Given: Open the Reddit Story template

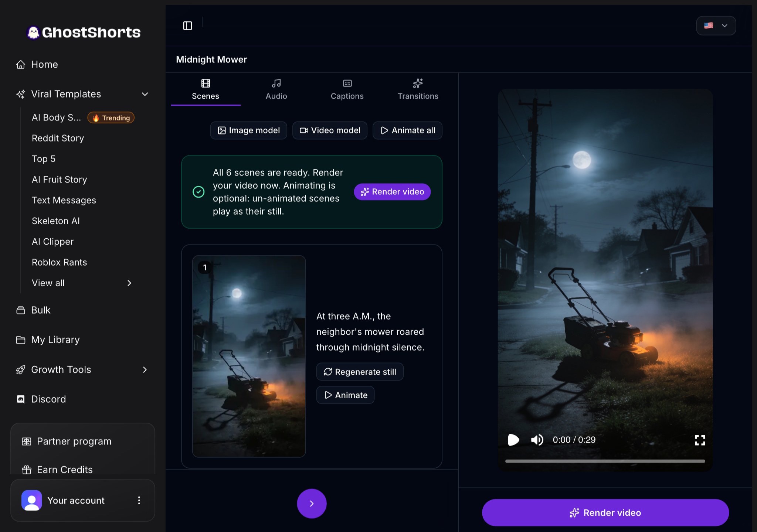Looking at the screenshot, I should (x=58, y=138).
